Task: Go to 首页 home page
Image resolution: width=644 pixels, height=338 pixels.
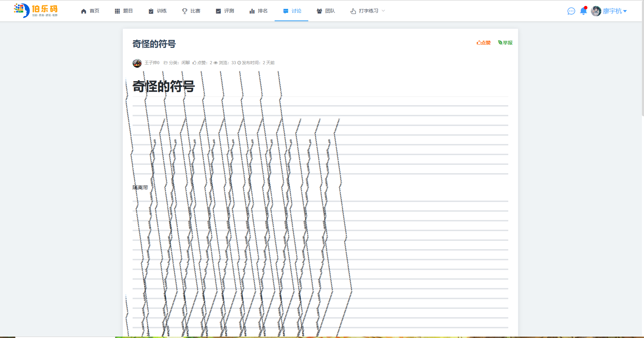Action: 90,11
